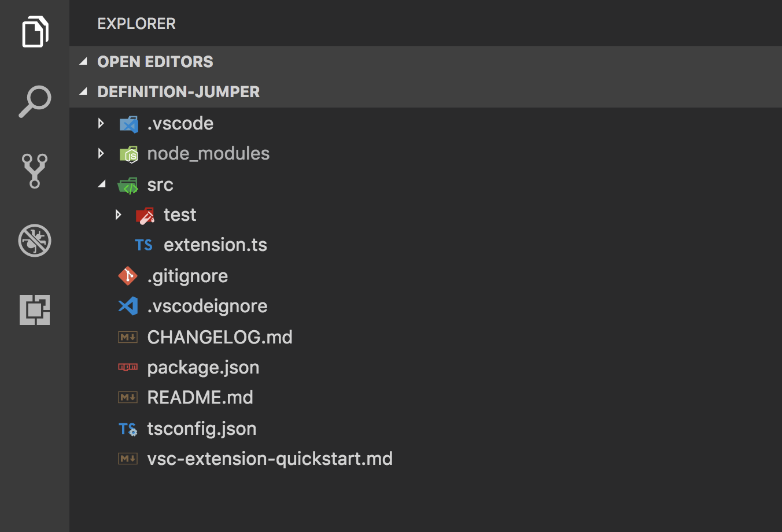Viewport: 782px width, 532px height.
Task: Click the npm icon beside package.json
Action: click(x=128, y=367)
